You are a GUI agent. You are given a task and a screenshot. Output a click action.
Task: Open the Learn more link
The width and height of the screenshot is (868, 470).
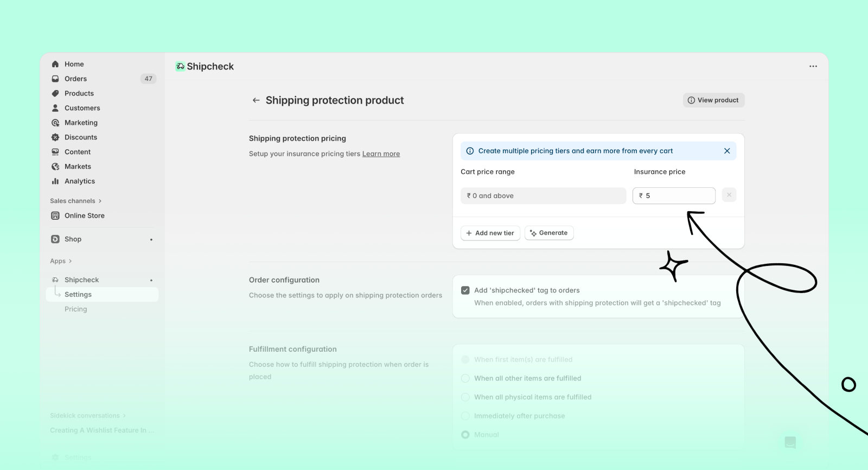[381, 154]
